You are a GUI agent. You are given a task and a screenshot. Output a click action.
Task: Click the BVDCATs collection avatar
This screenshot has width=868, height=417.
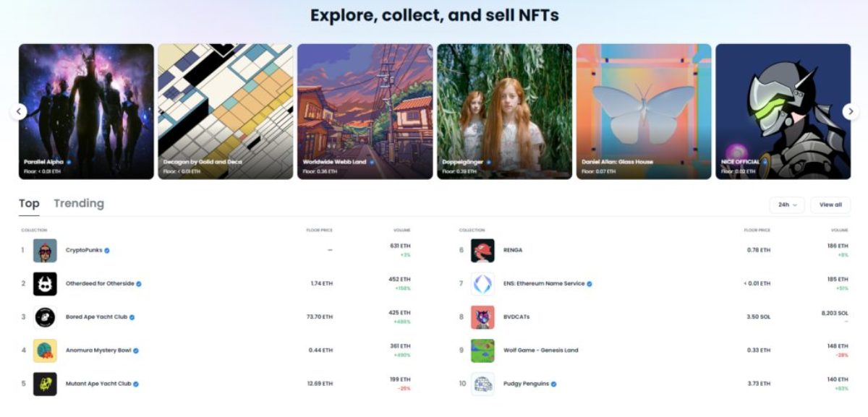click(x=482, y=317)
